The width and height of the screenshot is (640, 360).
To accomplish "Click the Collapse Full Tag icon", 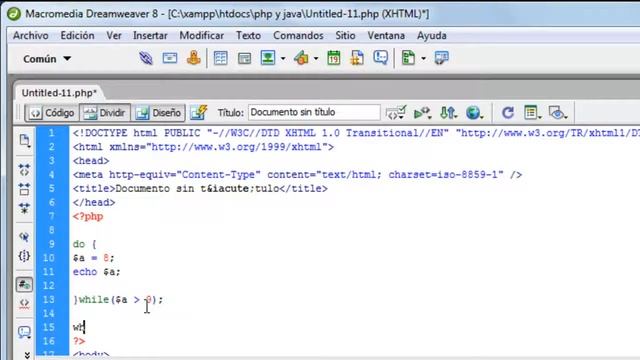I will (24, 169).
